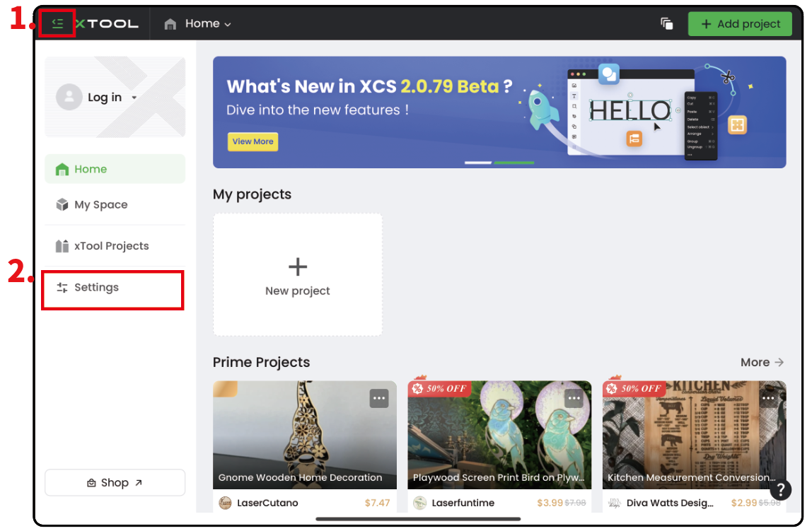Click the user avatar icon
Viewport: 812px width, 531px height.
click(x=69, y=98)
